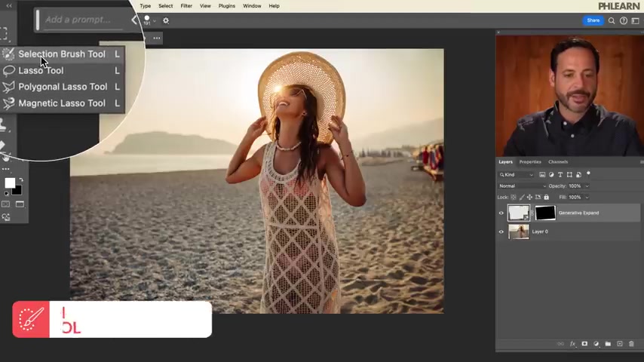
Task: Open the help question mark icon
Action: (624, 20)
